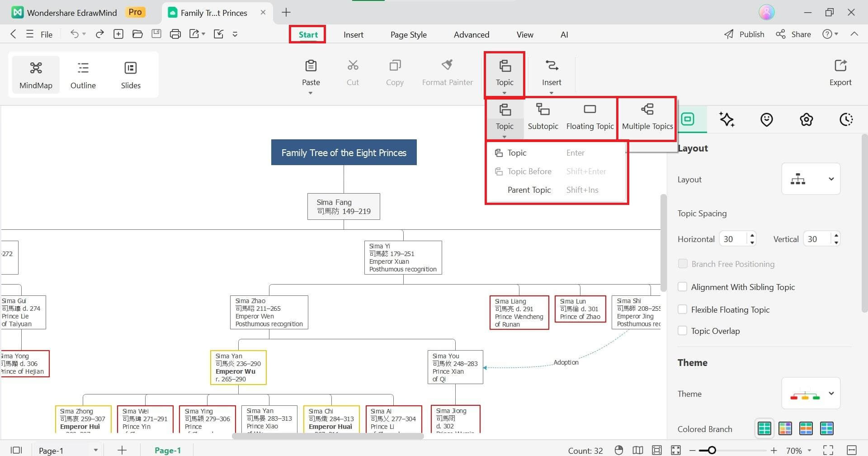Add a new page with plus button
868x456 pixels.
point(122,450)
